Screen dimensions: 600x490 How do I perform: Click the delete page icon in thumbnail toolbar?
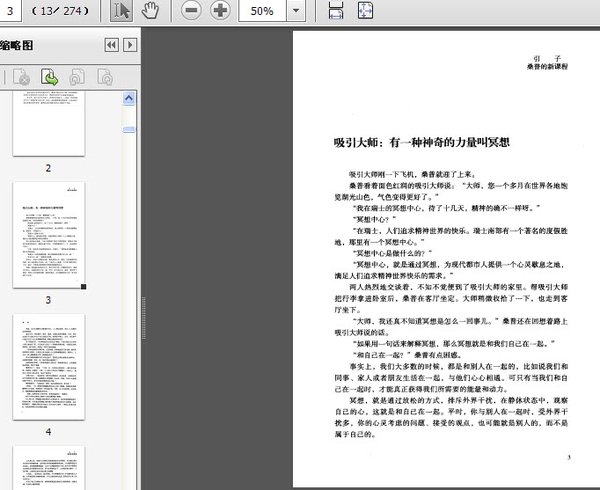pyautogui.click(x=21, y=77)
